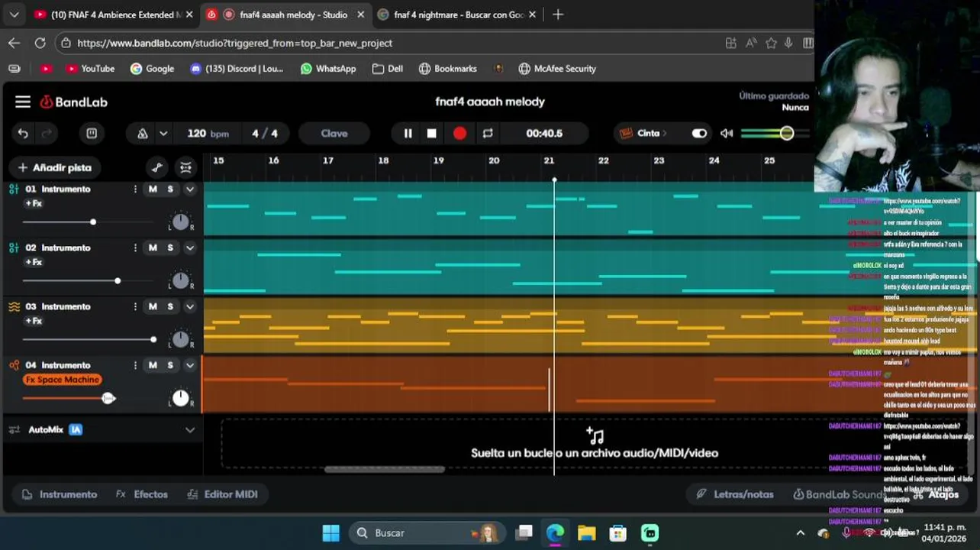The height and width of the screenshot is (550, 980).
Task: Add Fx to track 03
Action: pyautogui.click(x=34, y=321)
